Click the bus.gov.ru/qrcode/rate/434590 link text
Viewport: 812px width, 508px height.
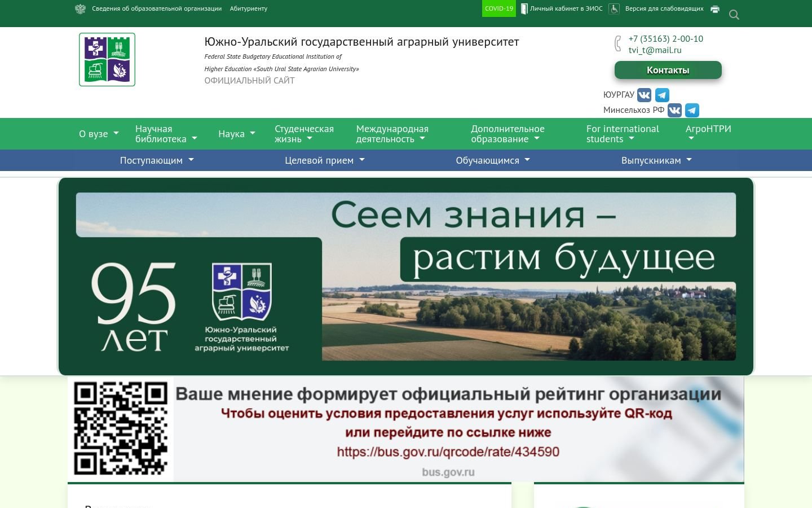(448, 452)
